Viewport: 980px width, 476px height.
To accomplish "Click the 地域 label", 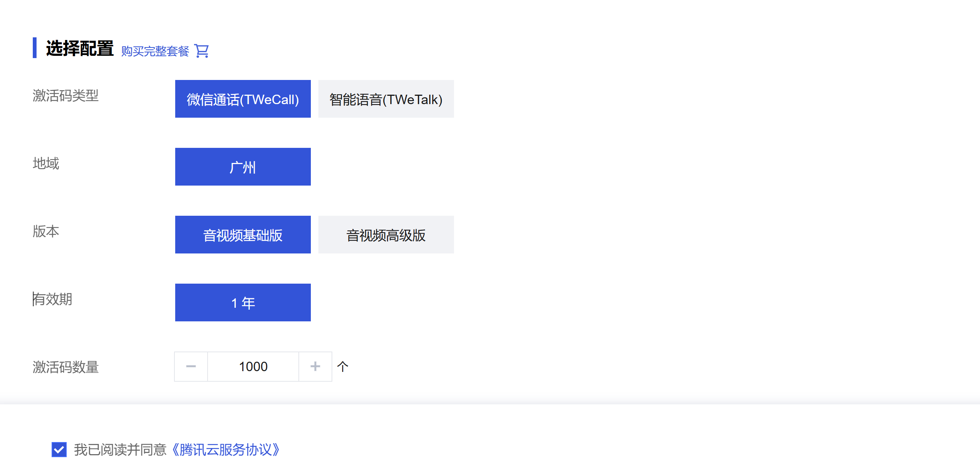I will 46,163.
